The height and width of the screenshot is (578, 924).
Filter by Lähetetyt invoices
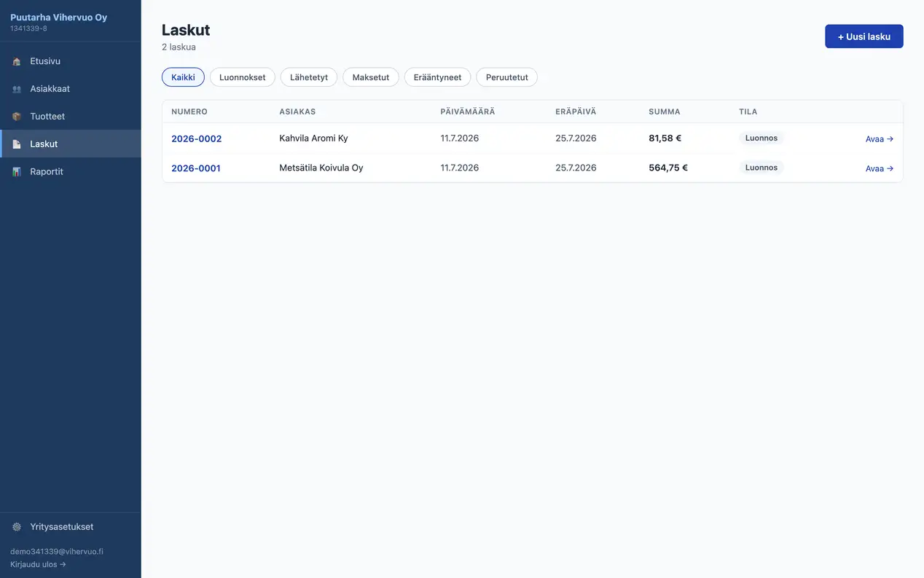coord(309,77)
